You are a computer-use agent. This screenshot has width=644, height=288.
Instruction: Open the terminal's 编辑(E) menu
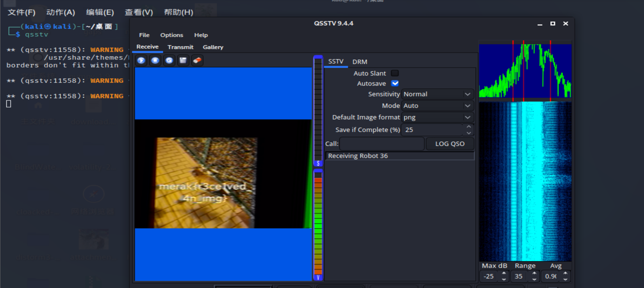click(x=100, y=12)
